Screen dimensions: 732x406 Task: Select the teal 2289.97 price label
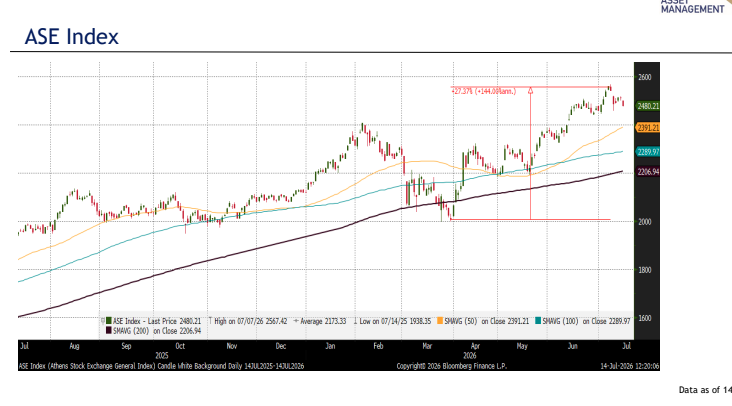point(648,152)
